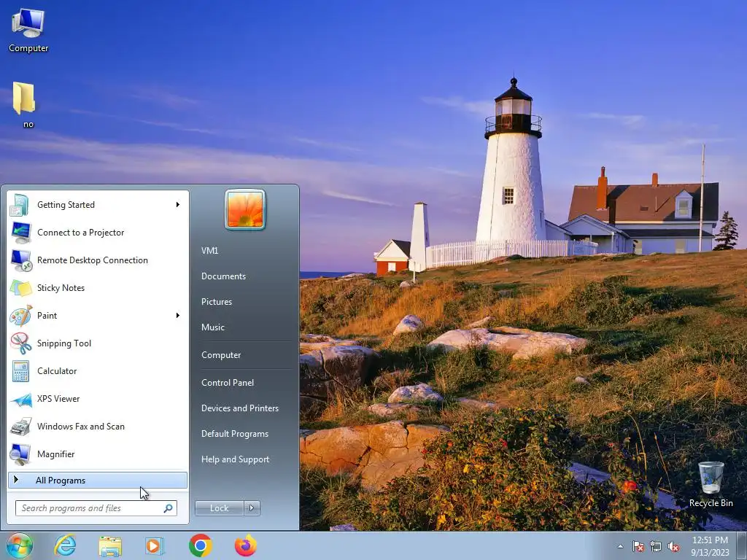Open Internet Explorer from the taskbar
747x560 pixels.
tap(65, 545)
